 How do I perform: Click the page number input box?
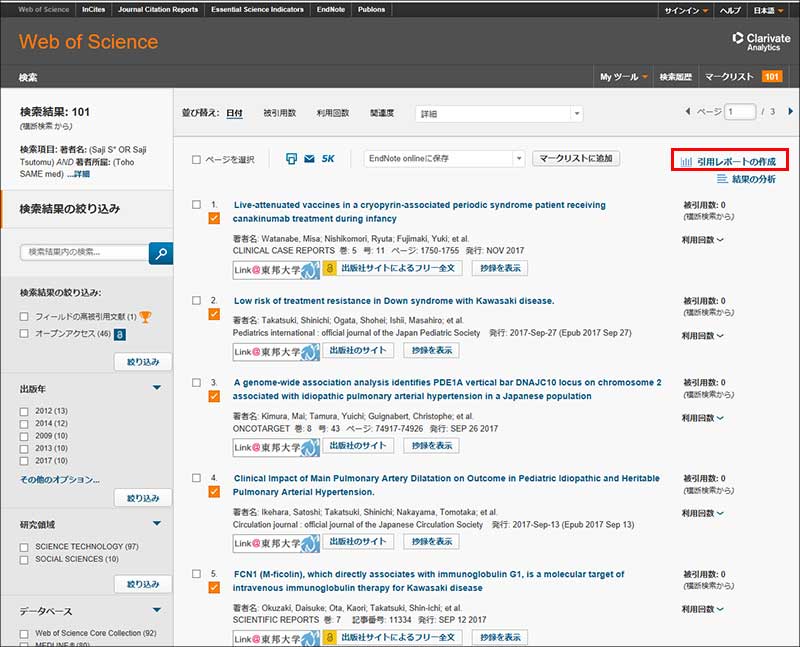[x=740, y=111]
